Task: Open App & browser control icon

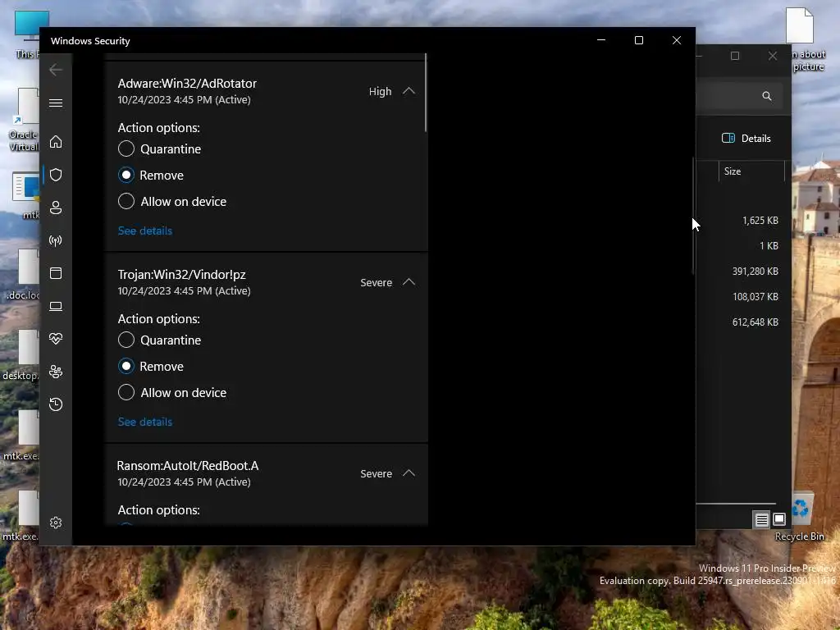Action: coord(56,273)
